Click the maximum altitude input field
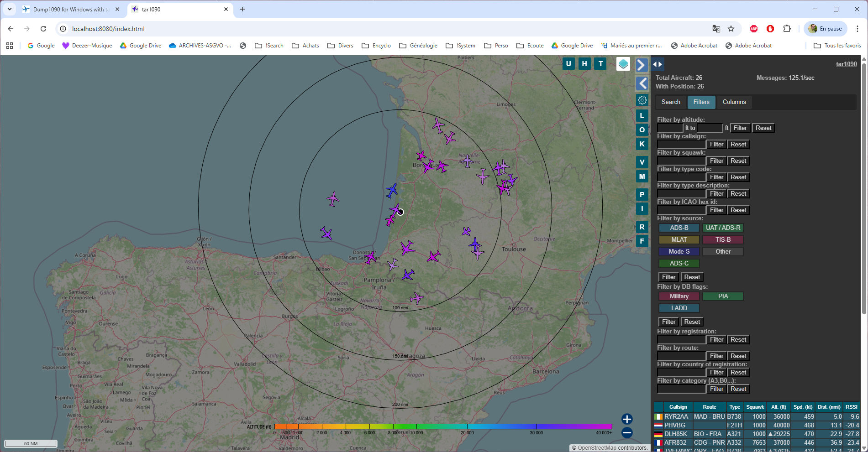 pyautogui.click(x=710, y=128)
